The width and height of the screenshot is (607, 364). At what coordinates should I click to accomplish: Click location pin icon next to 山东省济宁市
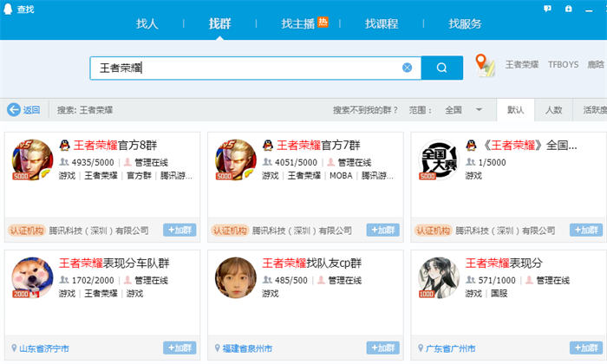15,348
